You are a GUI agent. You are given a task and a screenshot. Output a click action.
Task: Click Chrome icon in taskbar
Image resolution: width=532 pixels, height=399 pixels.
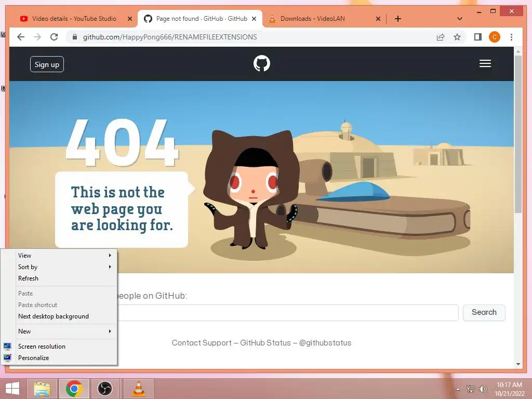coord(74,389)
